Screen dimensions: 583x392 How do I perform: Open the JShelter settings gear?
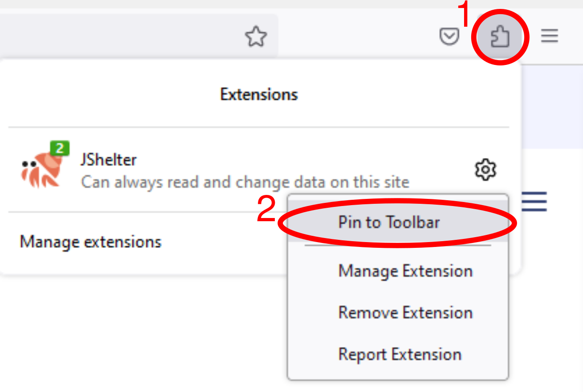[x=485, y=170]
